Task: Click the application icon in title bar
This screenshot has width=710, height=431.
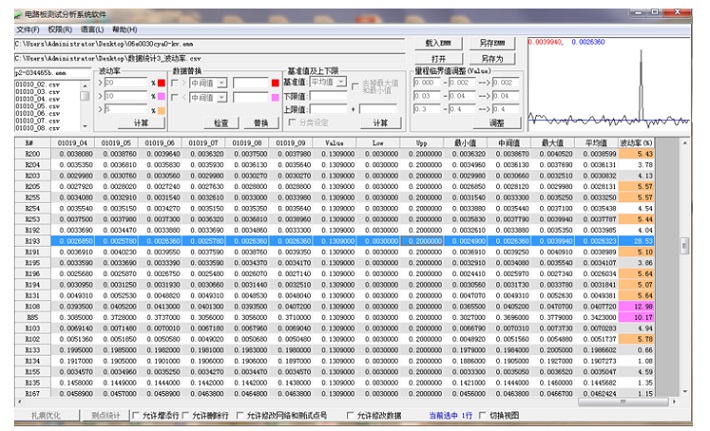Action: click(x=18, y=15)
